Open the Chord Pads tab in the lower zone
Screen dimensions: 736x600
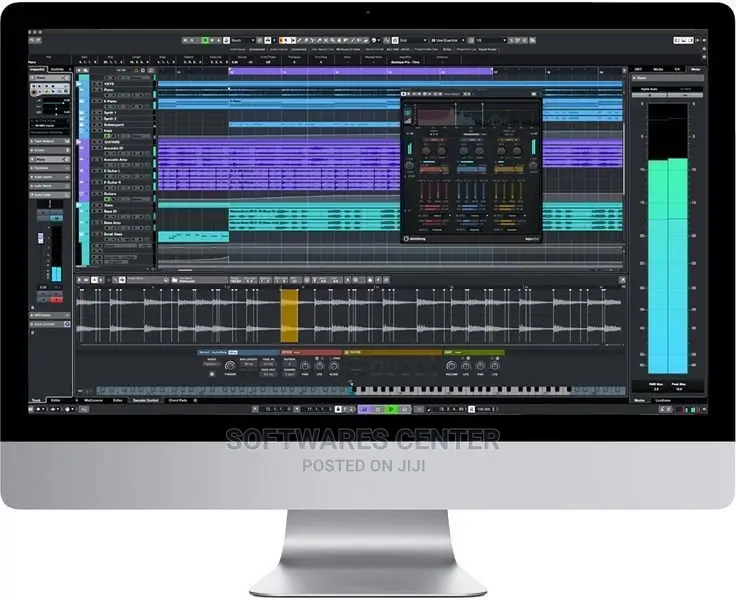[178, 400]
